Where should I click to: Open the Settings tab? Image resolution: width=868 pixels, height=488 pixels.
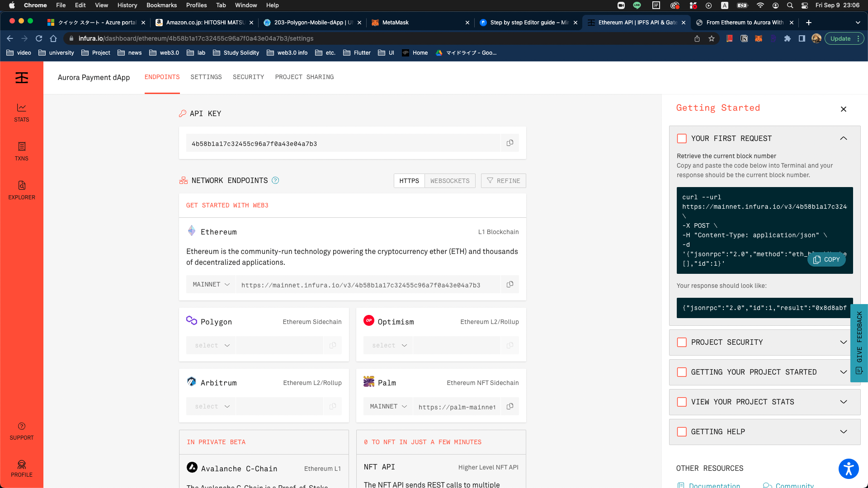click(206, 77)
